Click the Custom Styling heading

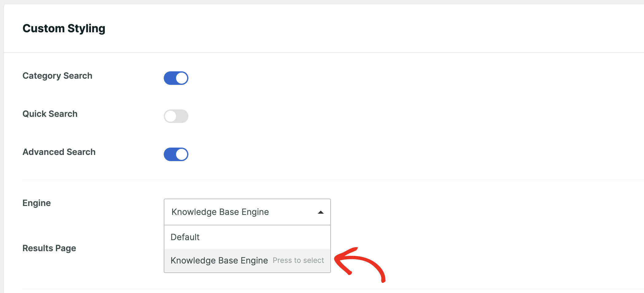64,28
